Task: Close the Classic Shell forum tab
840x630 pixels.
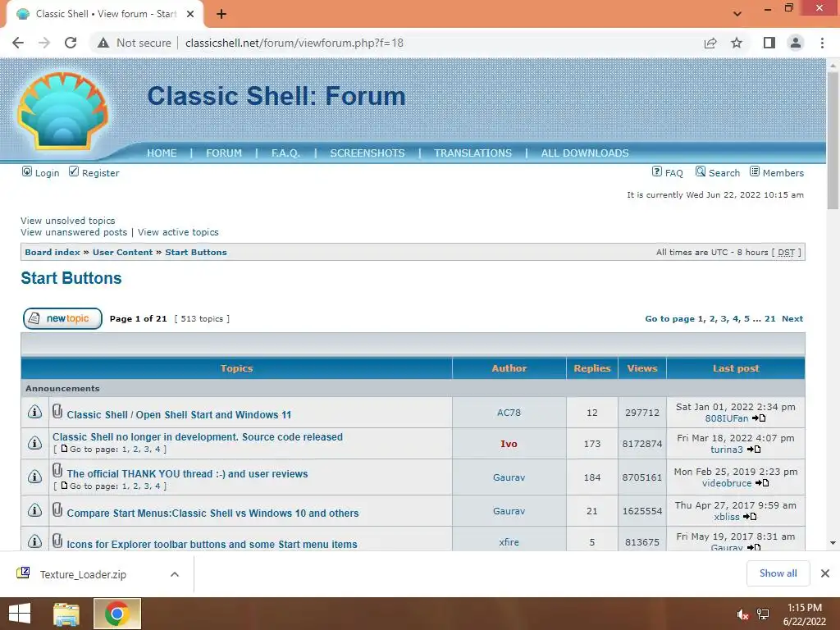Action: point(190,14)
